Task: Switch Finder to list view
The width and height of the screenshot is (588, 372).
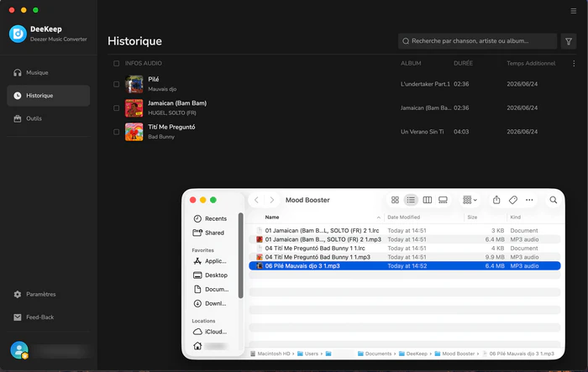Action: [x=411, y=200]
